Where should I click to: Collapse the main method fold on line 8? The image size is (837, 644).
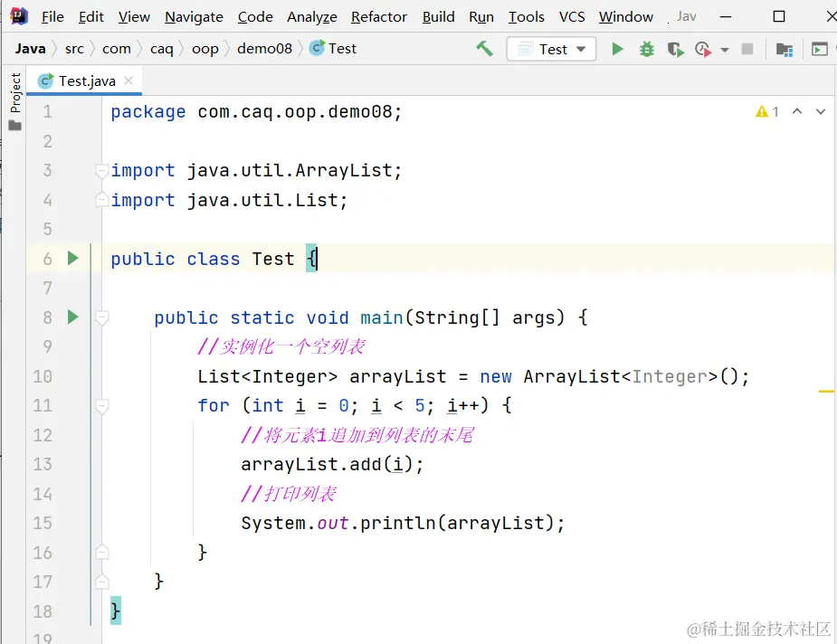(101, 317)
